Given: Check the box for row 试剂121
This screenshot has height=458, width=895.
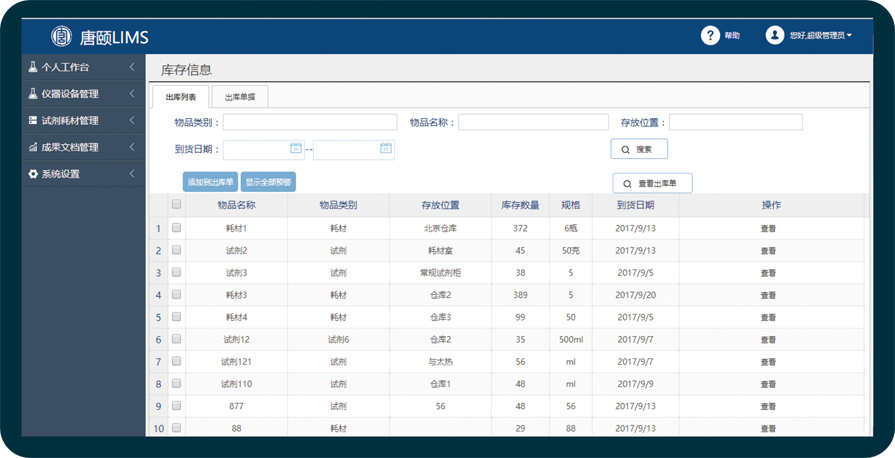Looking at the screenshot, I should click(176, 361).
